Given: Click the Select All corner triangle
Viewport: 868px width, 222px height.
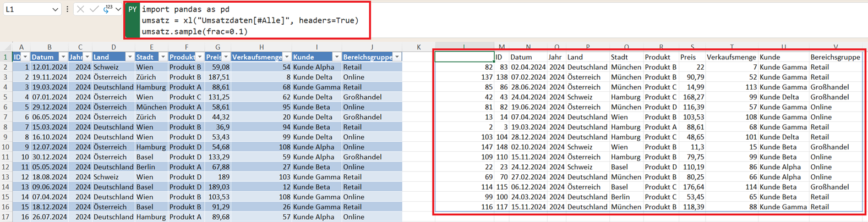Looking at the screenshot, I should click(6, 47).
